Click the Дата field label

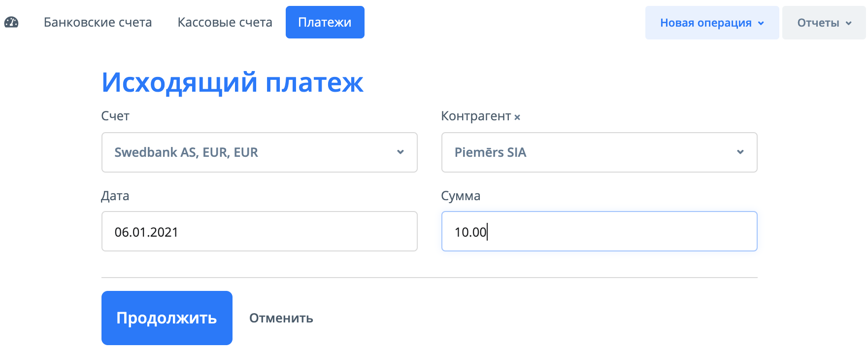115,196
